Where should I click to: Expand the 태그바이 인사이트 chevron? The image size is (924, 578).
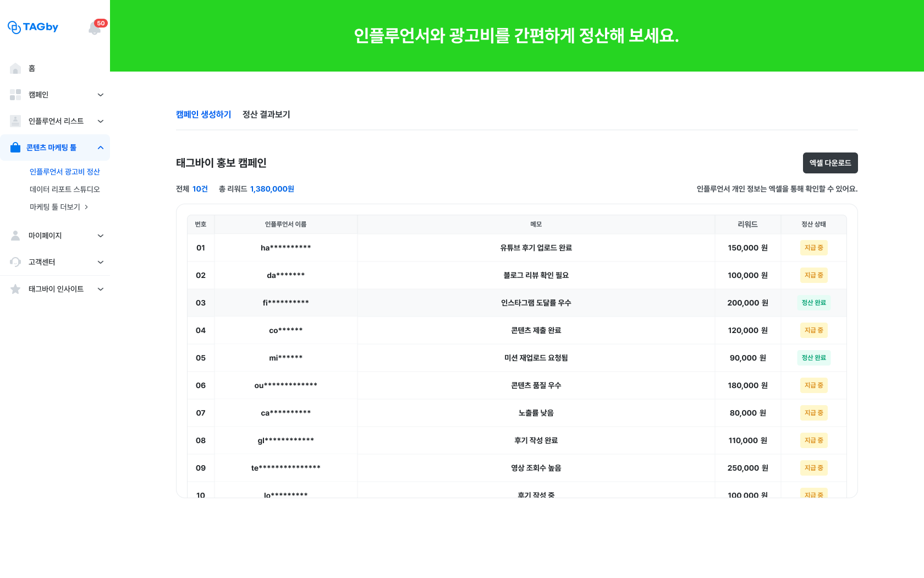pyautogui.click(x=101, y=289)
